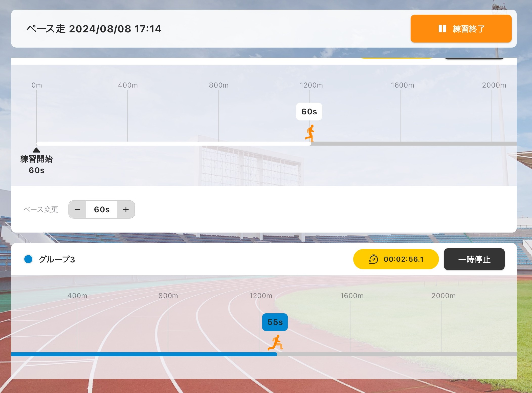Click the blue 55s pace bubble

(275, 322)
